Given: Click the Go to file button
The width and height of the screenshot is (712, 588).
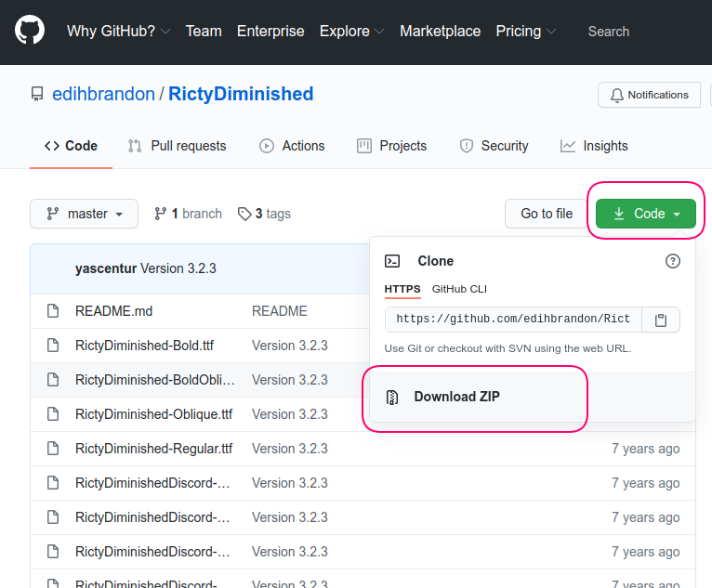Looking at the screenshot, I should click(x=547, y=214).
